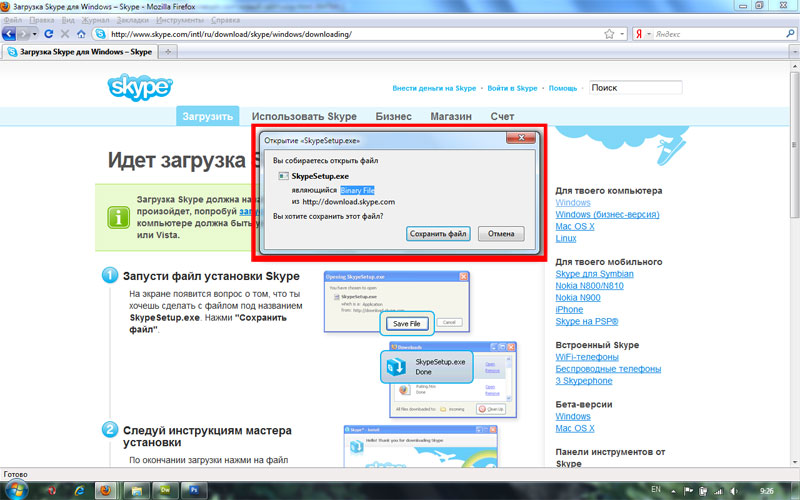This screenshot has width=800, height=500.
Task: Open Internet Explorer from taskbar
Action: click(x=80, y=490)
